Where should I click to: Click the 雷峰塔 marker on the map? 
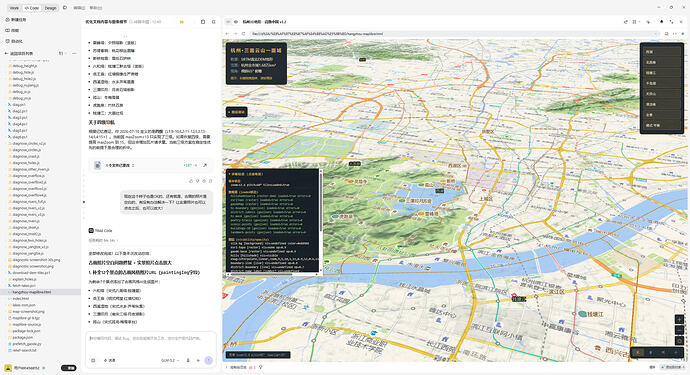coord(428,214)
